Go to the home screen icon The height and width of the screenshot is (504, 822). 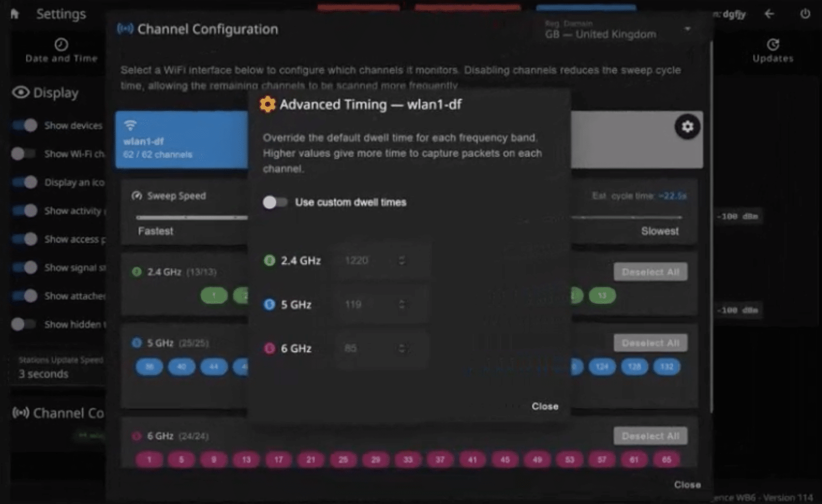(x=15, y=14)
